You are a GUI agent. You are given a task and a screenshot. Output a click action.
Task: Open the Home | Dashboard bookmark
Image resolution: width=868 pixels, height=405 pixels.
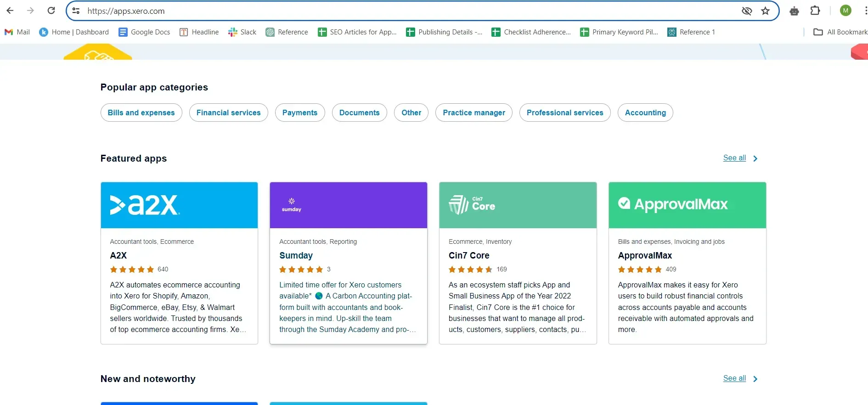(x=74, y=32)
